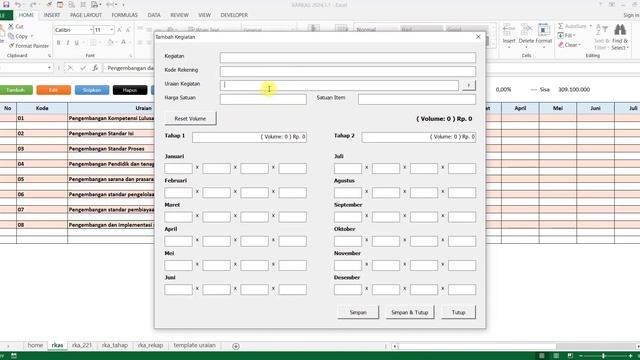Focus the Kode Rekening input field
The width and height of the screenshot is (640, 360).
348,71
